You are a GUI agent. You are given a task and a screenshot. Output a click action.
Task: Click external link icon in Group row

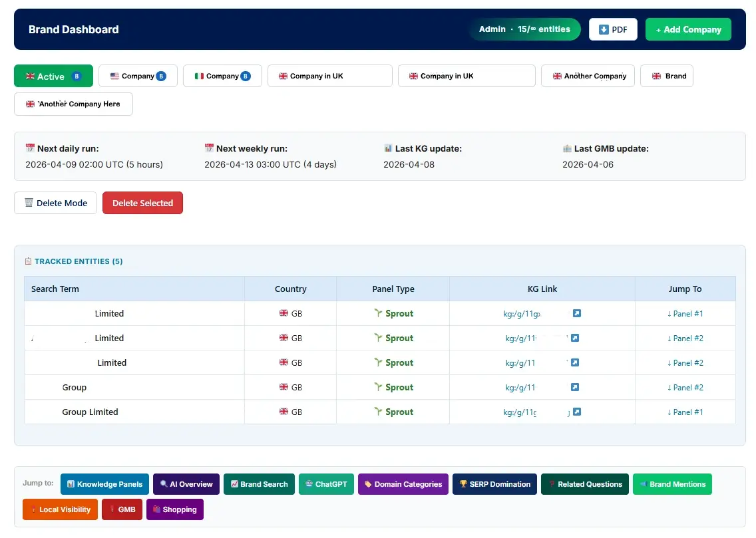(x=575, y=387)
